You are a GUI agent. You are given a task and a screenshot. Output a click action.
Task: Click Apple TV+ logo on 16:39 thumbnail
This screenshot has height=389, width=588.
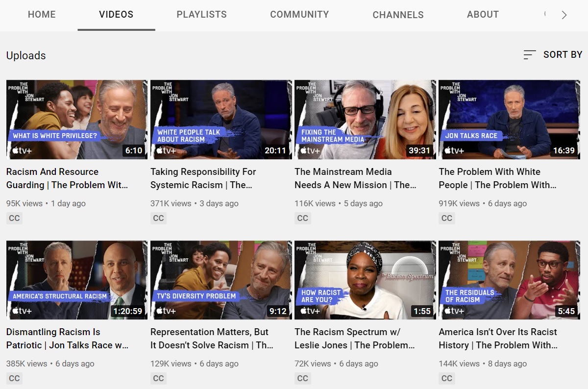point(454,150)
